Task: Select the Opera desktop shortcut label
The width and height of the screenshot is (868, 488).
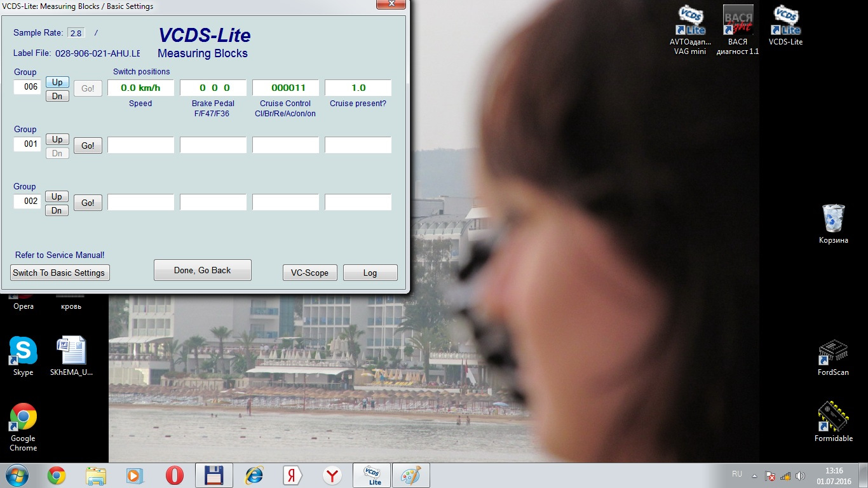Action: (24, 306)
